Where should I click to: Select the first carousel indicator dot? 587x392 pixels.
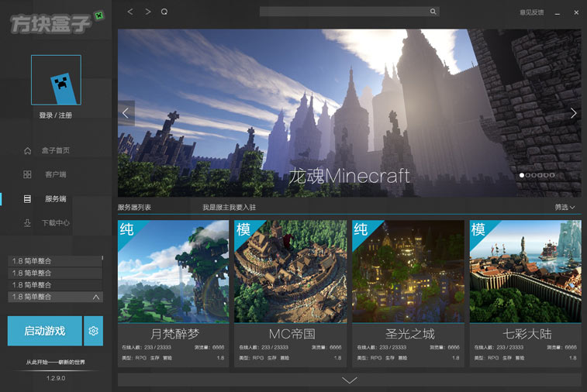[522, 175]
